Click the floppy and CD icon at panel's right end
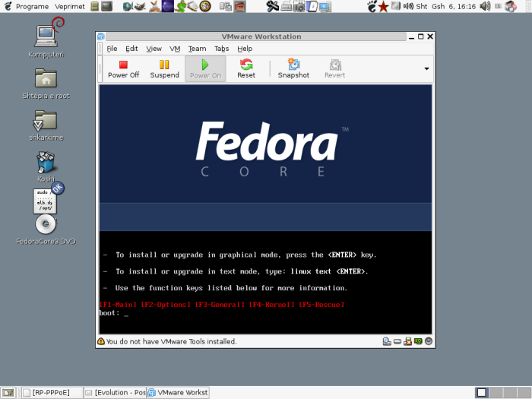This screenshot has width=532, height=399. 511,6
